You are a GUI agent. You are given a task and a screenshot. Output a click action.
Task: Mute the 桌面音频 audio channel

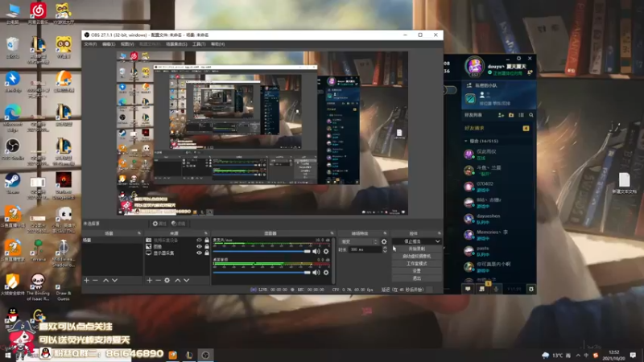[x=316, y=273]
